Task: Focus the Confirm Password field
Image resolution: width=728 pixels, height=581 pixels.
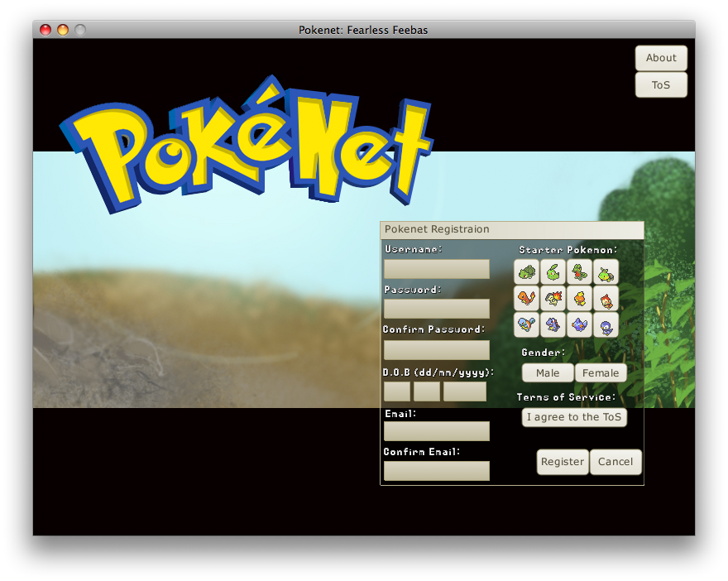Action: click(x=437, y=350)
